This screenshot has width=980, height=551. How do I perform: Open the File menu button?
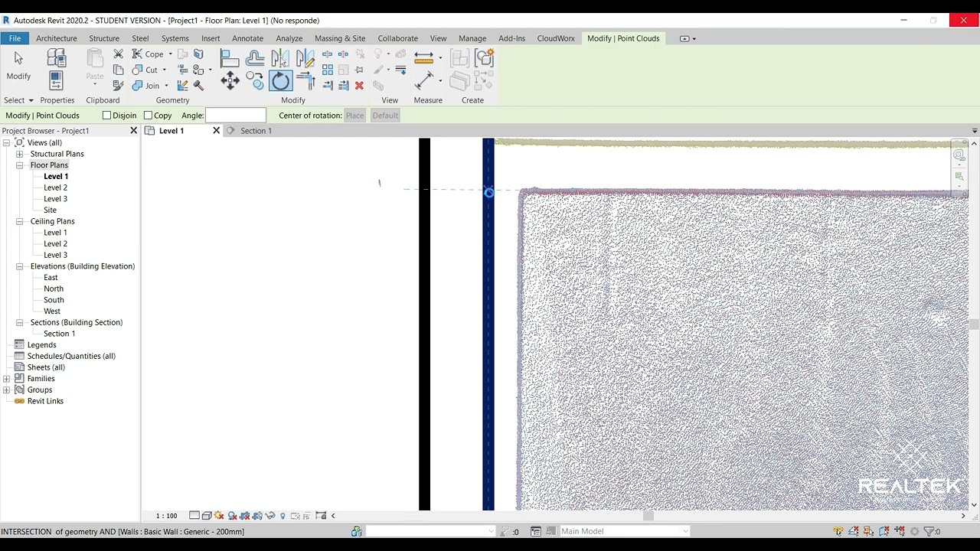15,38
